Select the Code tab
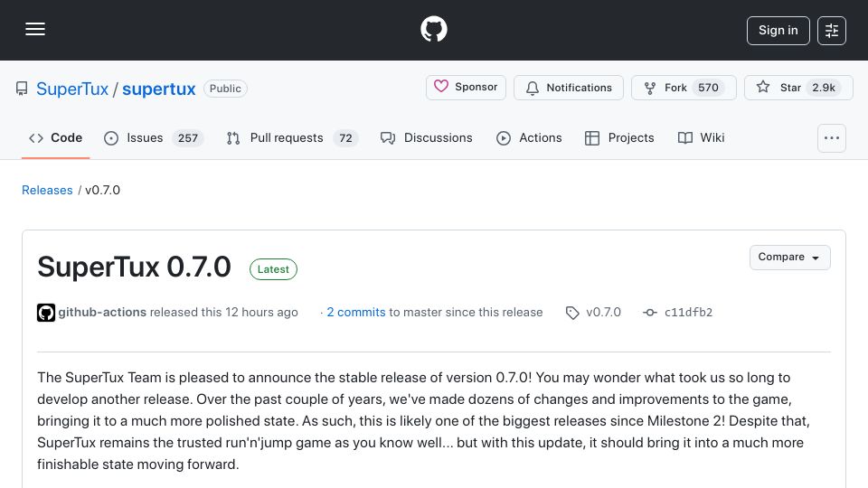This screenshot has height=488, width=868. [x=55, y=137]
